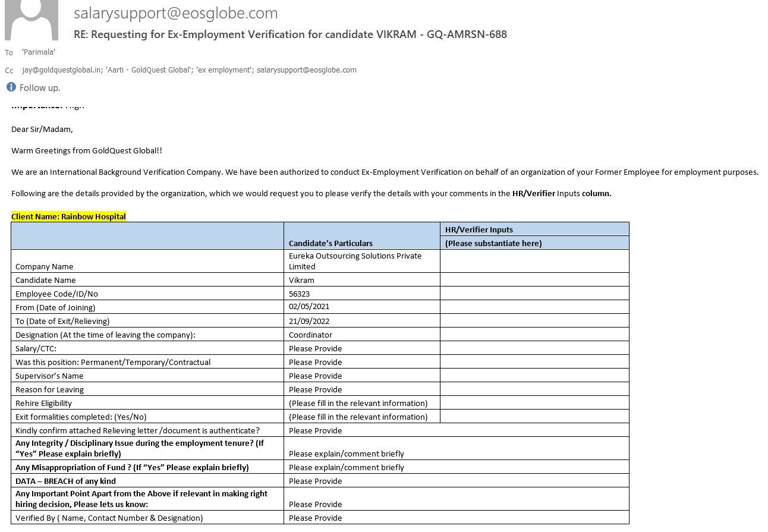Click the 'Salary/CTC:' row label
This screenshot has width=768, height=532.
(36, 348)
